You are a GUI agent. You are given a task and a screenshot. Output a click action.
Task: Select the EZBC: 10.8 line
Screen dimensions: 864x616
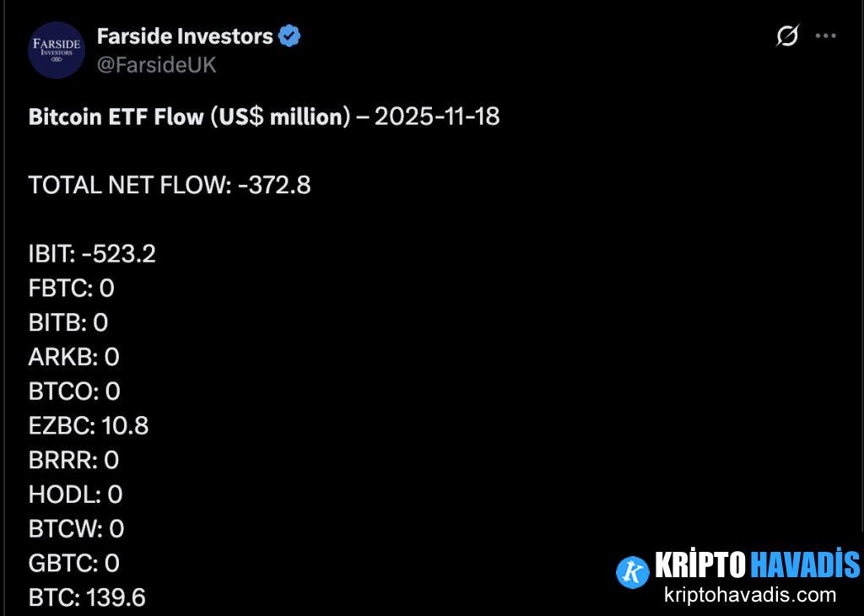point(89,425)
